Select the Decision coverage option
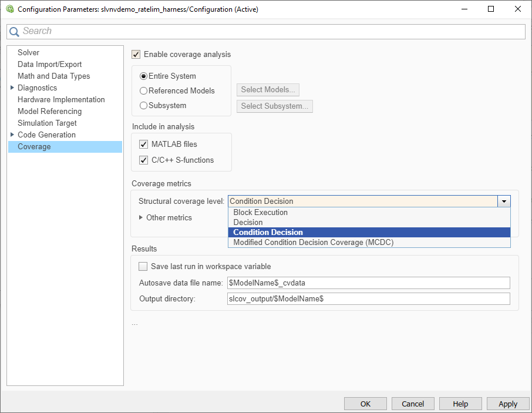Image resolution: width=532 pixels, height=413 pixels. (248, 223)
